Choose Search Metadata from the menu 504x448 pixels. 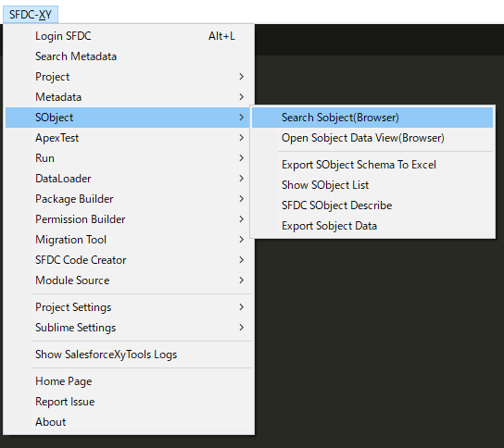pyautogui.click(x=129, y=56)
